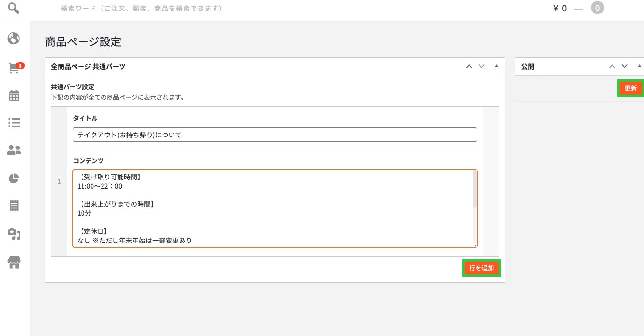Open the storefront shop icon
Image resolution: width=644 pixels, height=336 pixels.
pyautogui.click(x=14, y=262)
